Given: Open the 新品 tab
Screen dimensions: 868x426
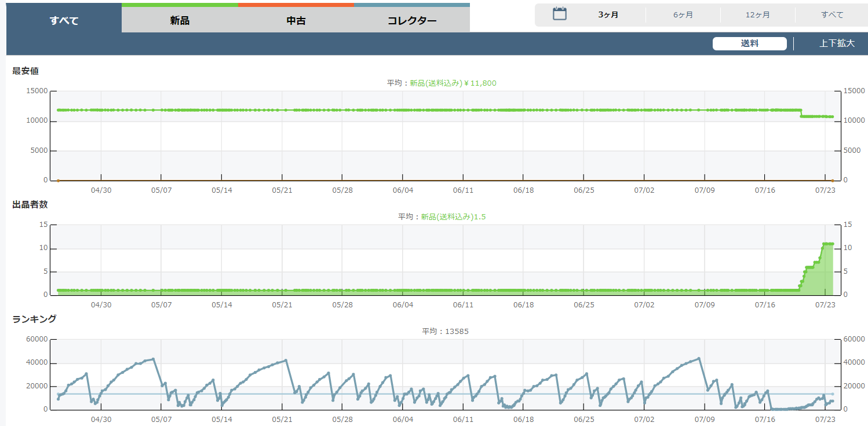Looking at the screenshot, I should click(x=180, y=21).
